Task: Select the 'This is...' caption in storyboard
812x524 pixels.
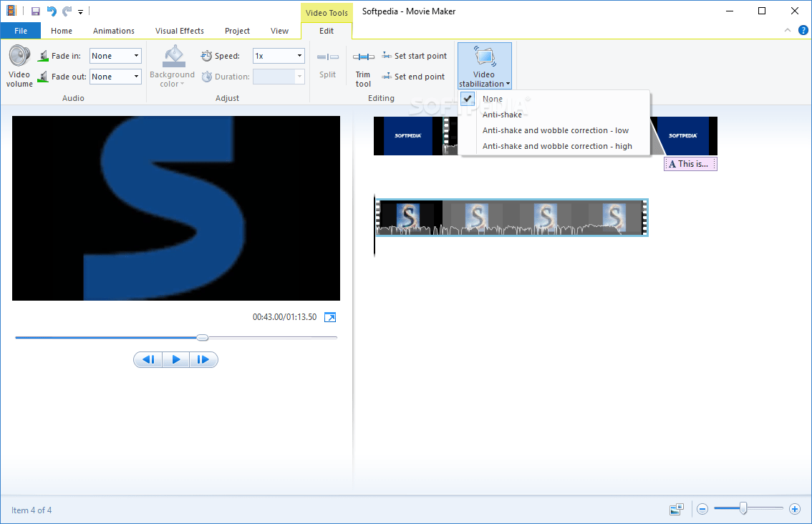Action: click(690, 163)
